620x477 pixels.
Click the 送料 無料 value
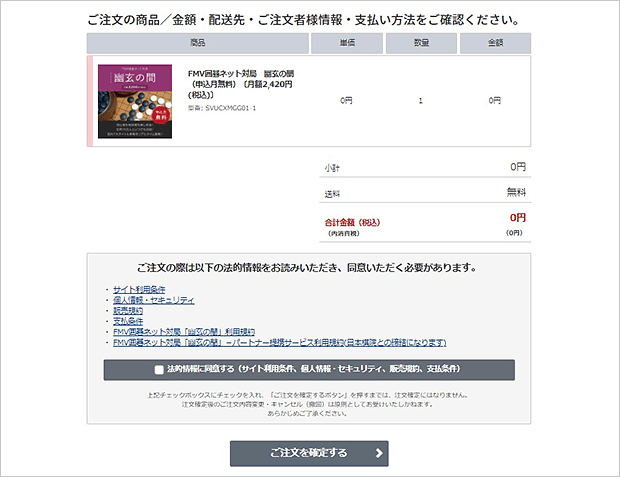click(x=516, y=193)
